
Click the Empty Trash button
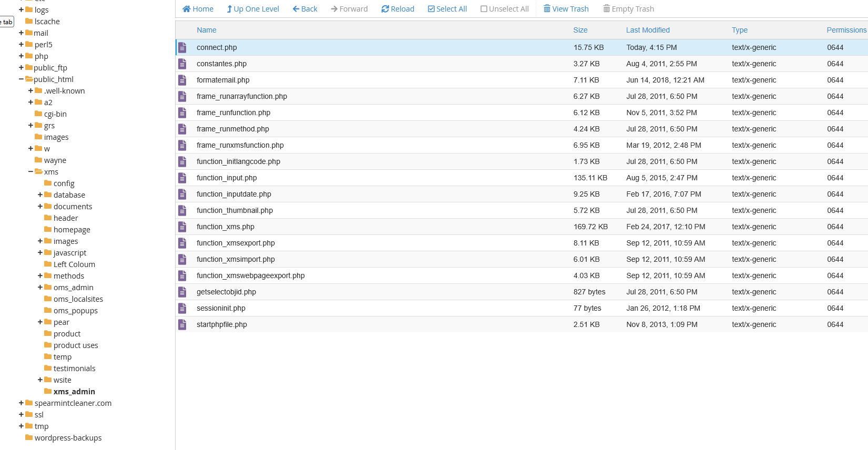click(628, 9)
